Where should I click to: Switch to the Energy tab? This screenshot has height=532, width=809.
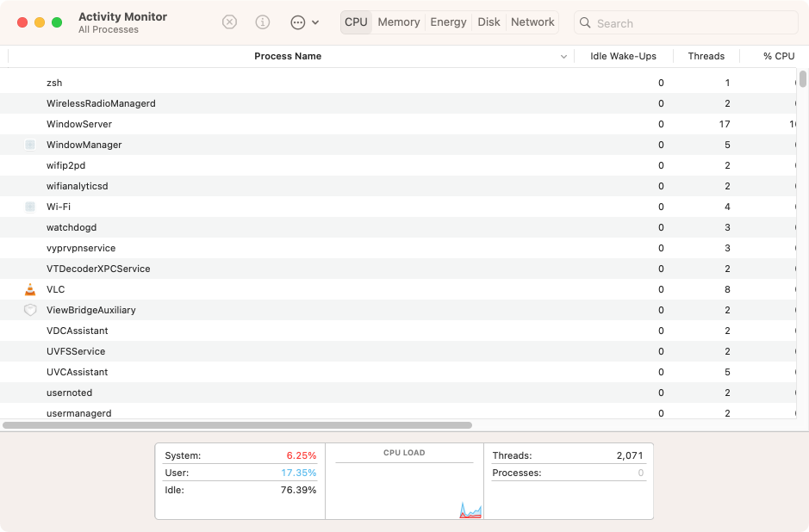pos(448,22)
